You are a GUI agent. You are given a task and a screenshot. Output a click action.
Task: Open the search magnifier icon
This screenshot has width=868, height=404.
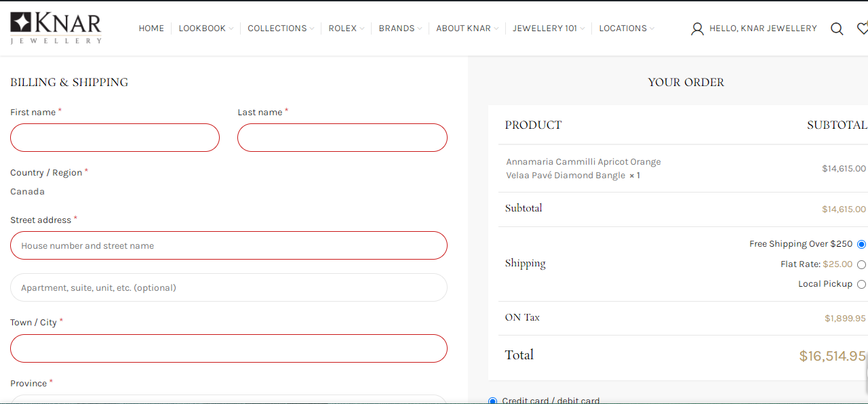tap(837, 28)
